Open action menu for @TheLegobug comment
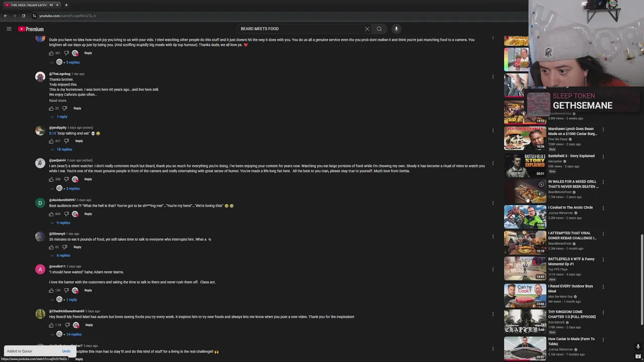This screenshot has width=644, height=362. [493, 77]
